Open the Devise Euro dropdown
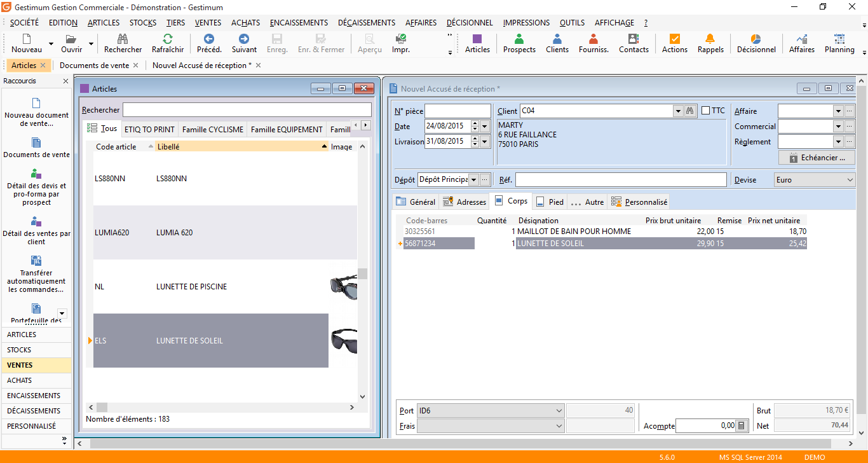 (x=851, y=180)
